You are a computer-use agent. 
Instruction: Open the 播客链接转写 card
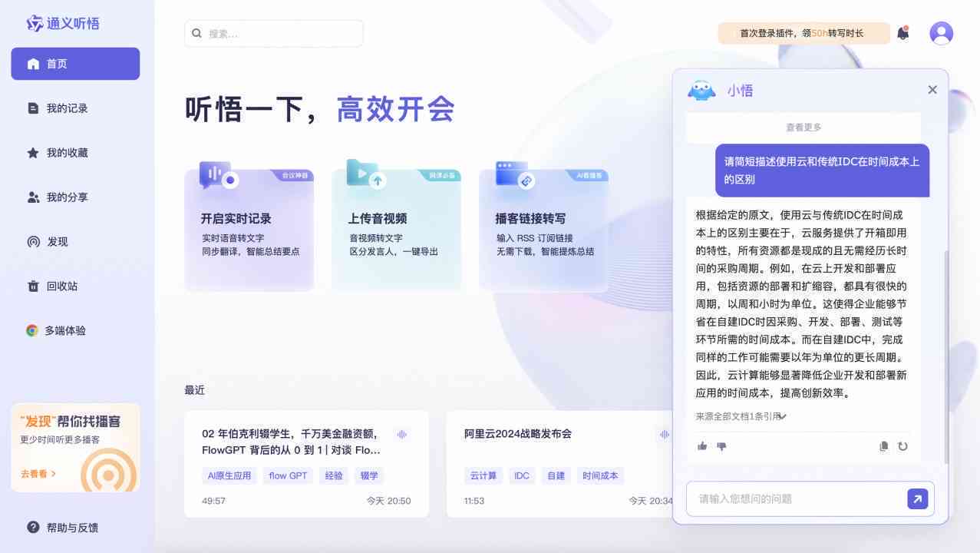[x=543, y=230]
